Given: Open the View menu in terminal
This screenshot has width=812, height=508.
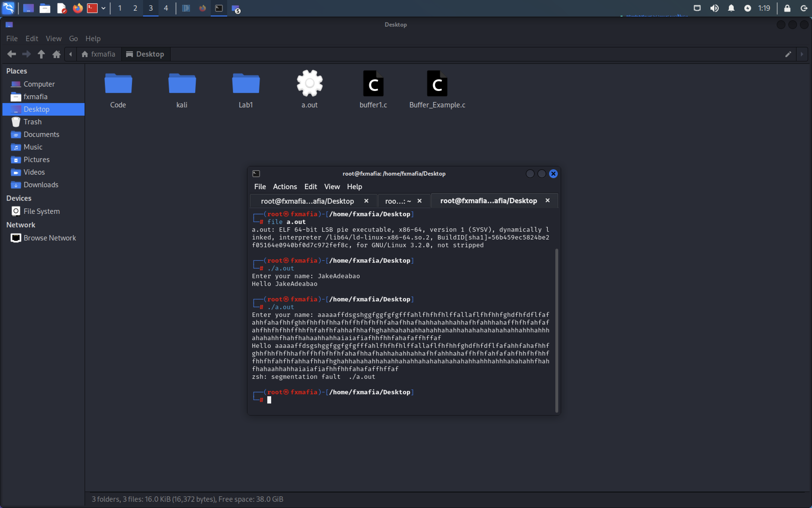Looking at the screenshot, I should click(332, 187).
